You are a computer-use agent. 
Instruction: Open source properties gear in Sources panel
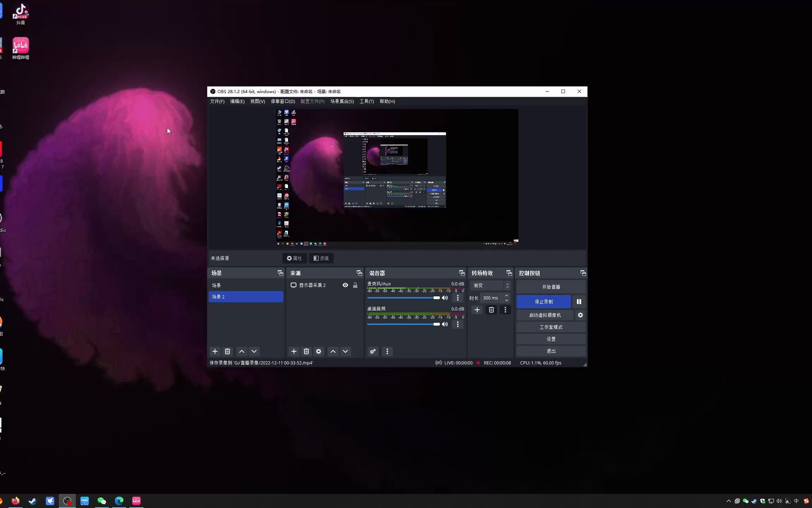pos(319,351)
